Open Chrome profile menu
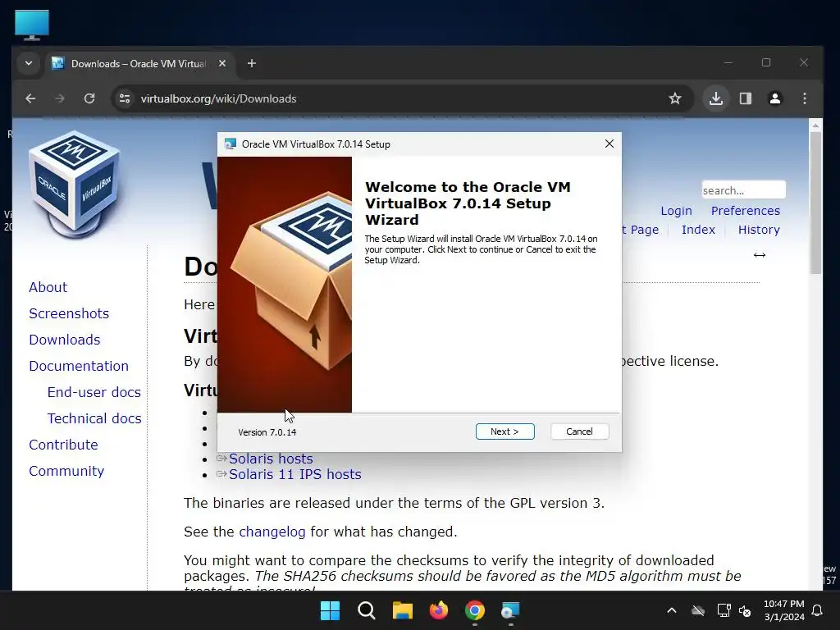Screen dimensions: 840x630 [x=774, y=98]
